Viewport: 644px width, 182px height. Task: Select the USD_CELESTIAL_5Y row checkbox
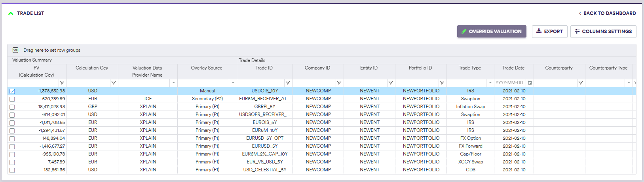click(x=12, y=170)
